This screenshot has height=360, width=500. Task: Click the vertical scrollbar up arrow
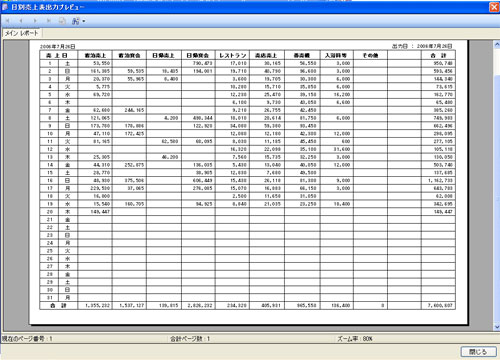pos(497,44)
